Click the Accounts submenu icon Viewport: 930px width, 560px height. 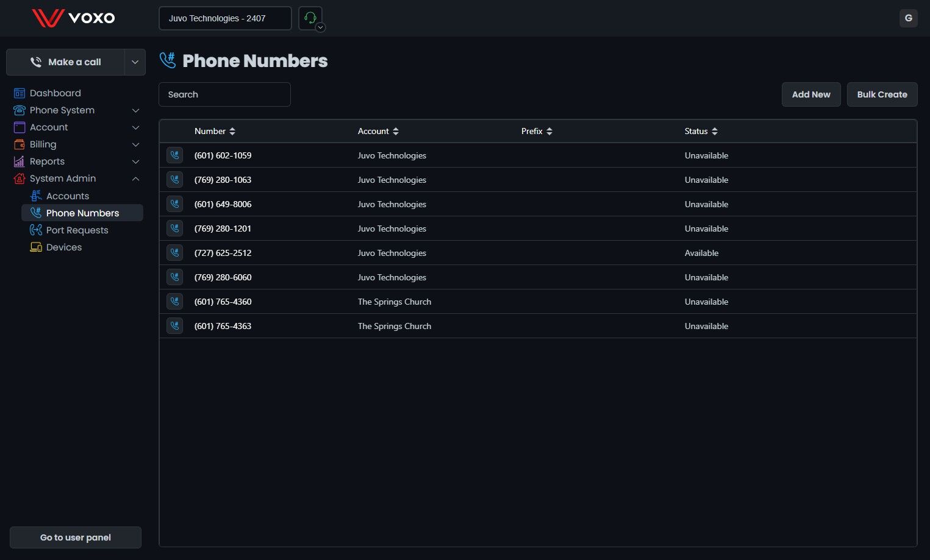coord(36,196)
